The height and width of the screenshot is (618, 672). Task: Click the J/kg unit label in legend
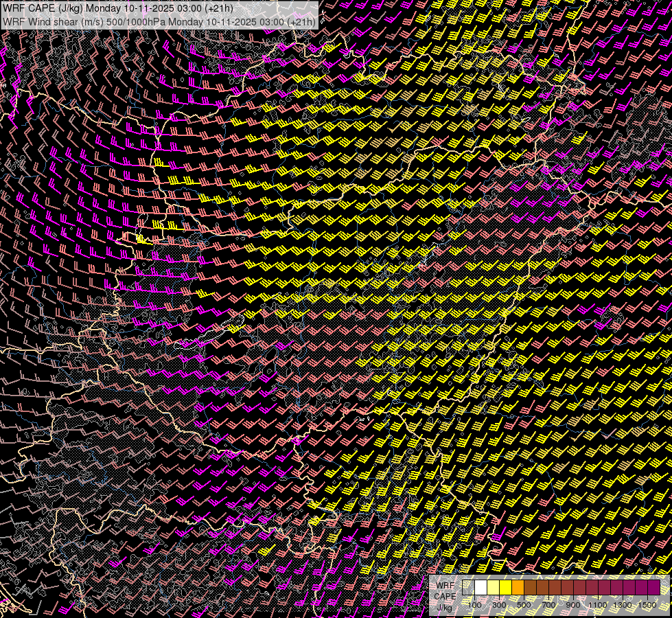tap(445, 607)
